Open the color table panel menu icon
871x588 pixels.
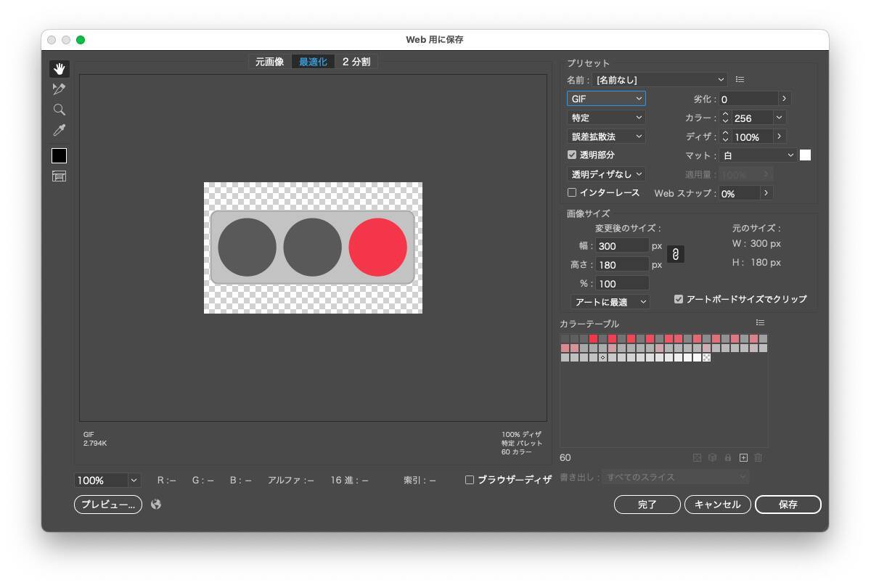[x=760, y=323]
